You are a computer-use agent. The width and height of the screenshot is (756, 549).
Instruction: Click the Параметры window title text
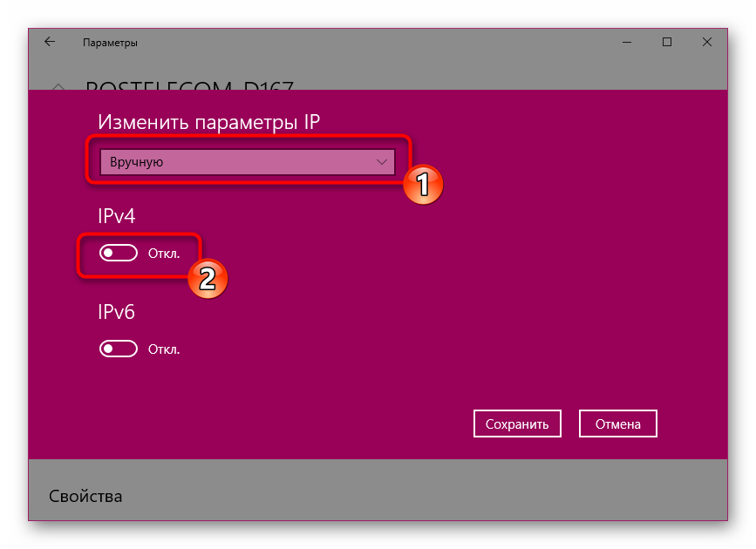click(x=110, y=43)
